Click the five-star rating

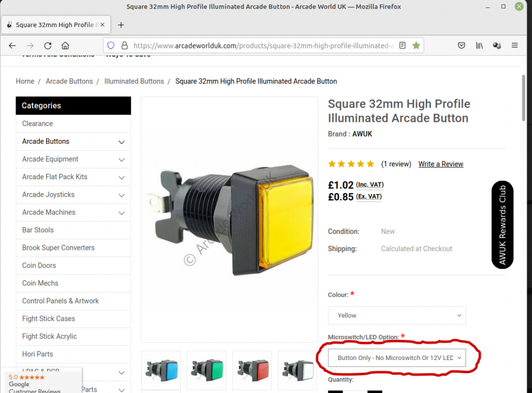(x=351, y=164)
